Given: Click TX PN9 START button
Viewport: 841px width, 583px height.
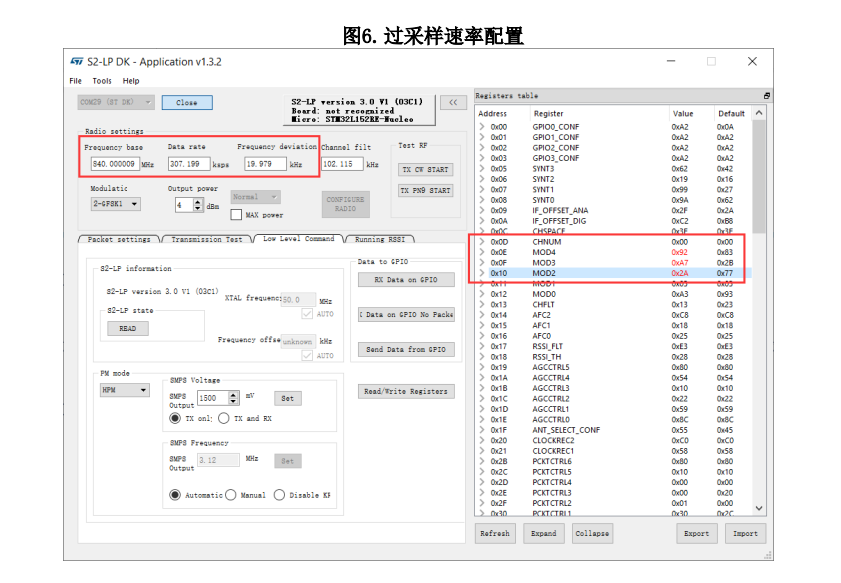Looking at the screenshot, I should point(425,190).
